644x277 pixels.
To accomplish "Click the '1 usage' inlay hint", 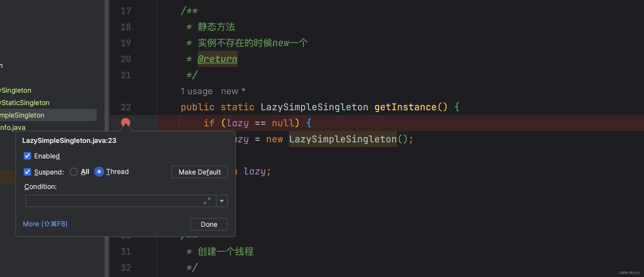I will click(196, 91).
